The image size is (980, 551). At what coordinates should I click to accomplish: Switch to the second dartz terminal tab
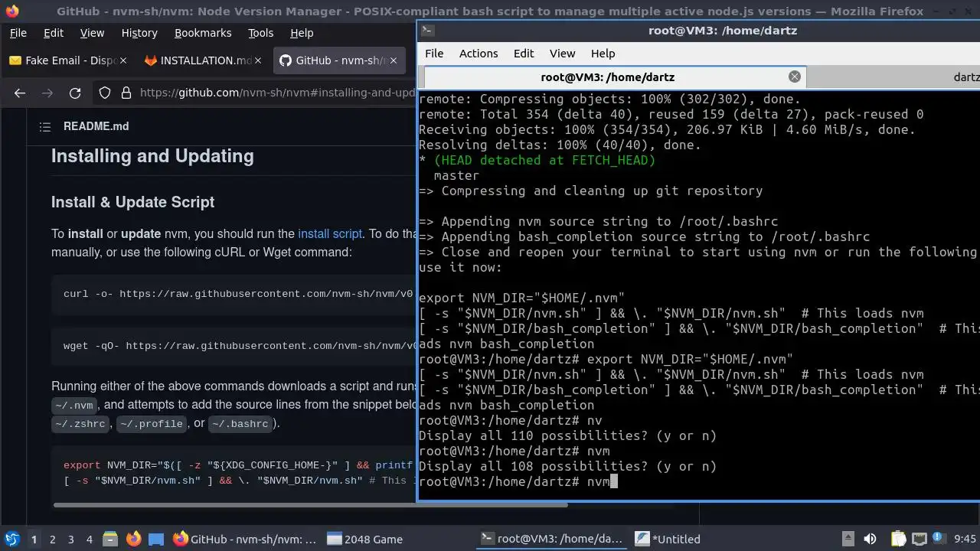click(x=893, y=77)
